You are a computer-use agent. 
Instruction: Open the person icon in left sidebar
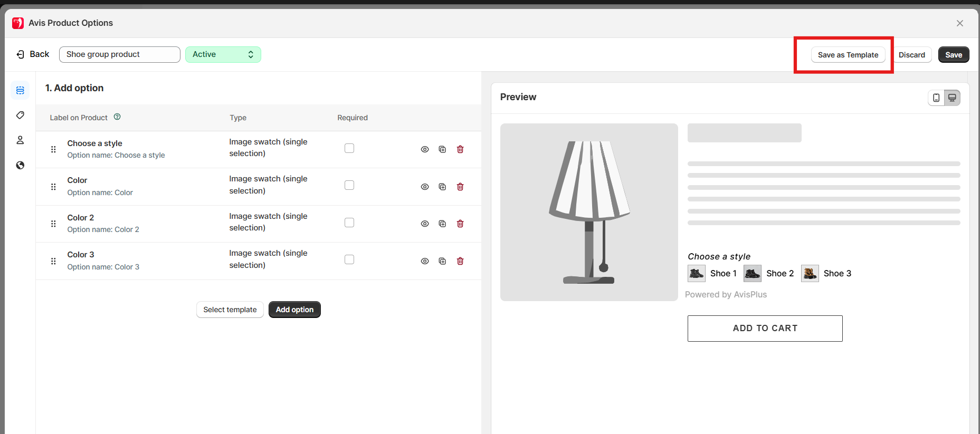20,140
